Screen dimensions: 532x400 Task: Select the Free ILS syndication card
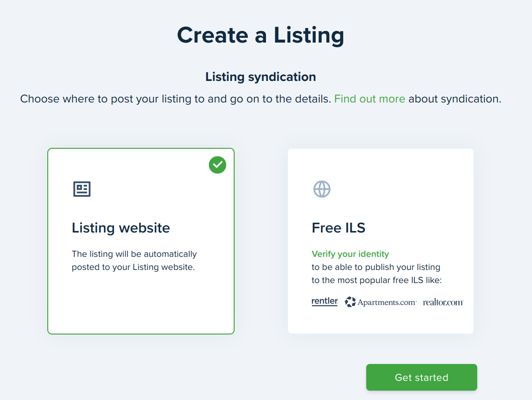[x=380, y=241]
